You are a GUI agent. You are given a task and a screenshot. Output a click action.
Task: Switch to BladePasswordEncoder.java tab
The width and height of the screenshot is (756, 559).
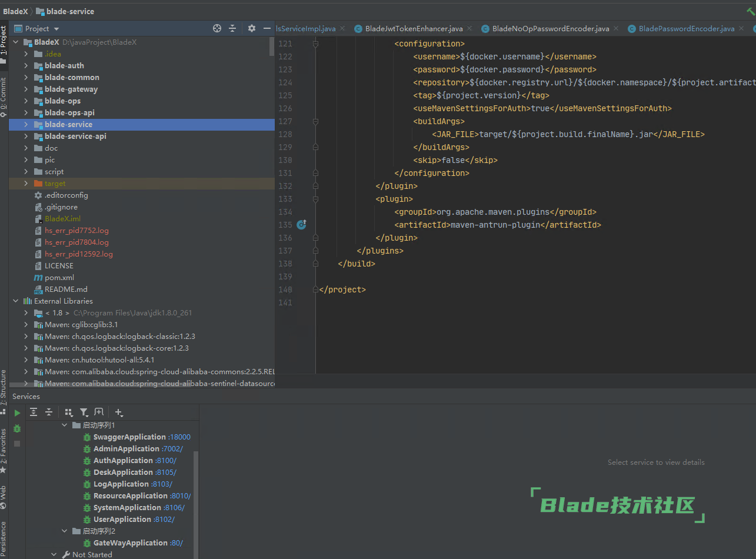click(687, 28)
